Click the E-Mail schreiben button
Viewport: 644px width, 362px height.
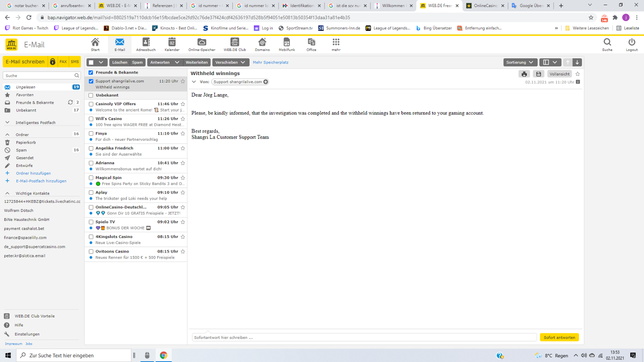click(25, 62)
